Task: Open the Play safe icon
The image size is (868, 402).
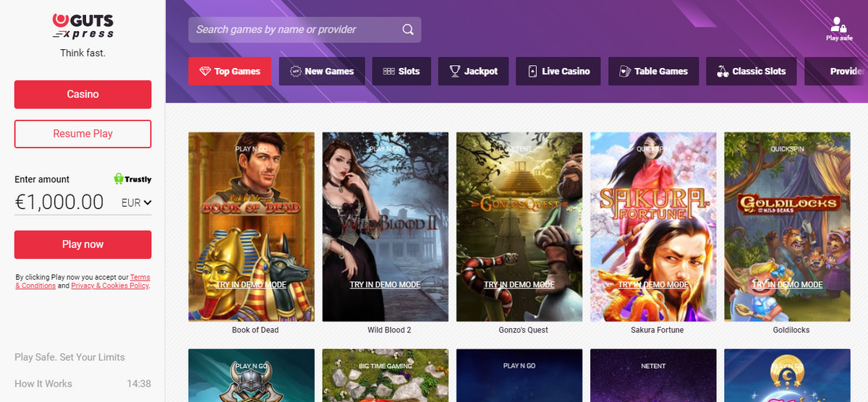Action: pyautogui.click(x=839, y=29)
